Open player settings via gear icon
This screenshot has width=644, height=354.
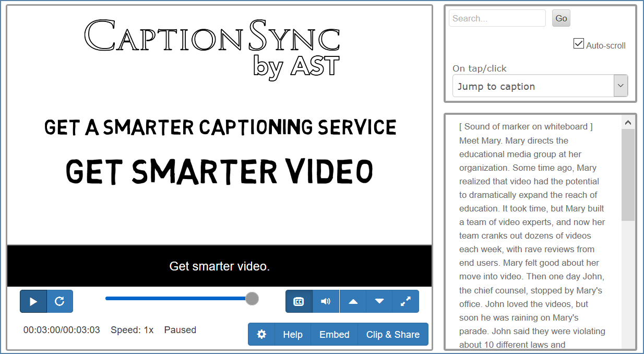pos(261,334)
